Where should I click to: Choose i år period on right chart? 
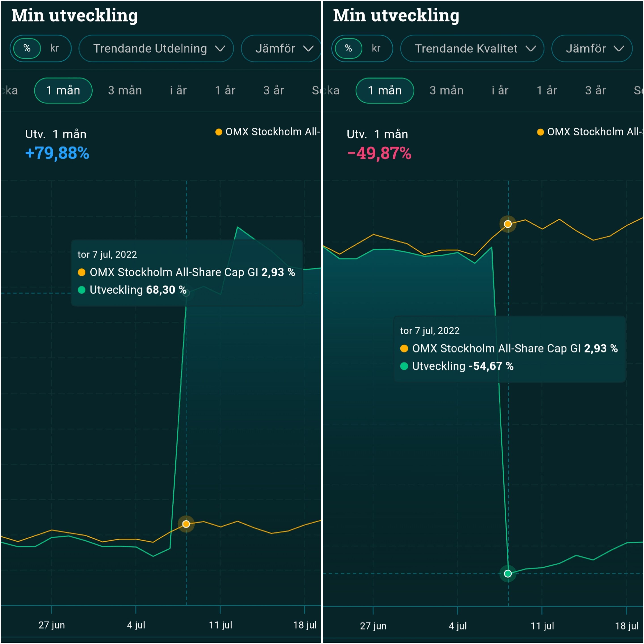500,90
